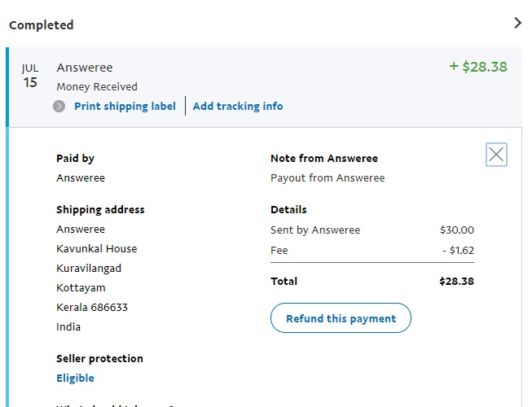
Task: Click the Add tracking info link
Action: click(x=238, y=107)
